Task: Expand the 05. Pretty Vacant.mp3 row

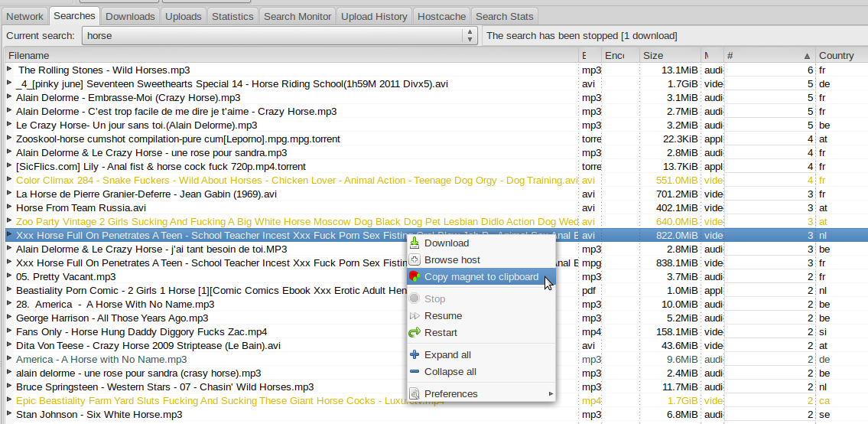Action: point(9,276)
